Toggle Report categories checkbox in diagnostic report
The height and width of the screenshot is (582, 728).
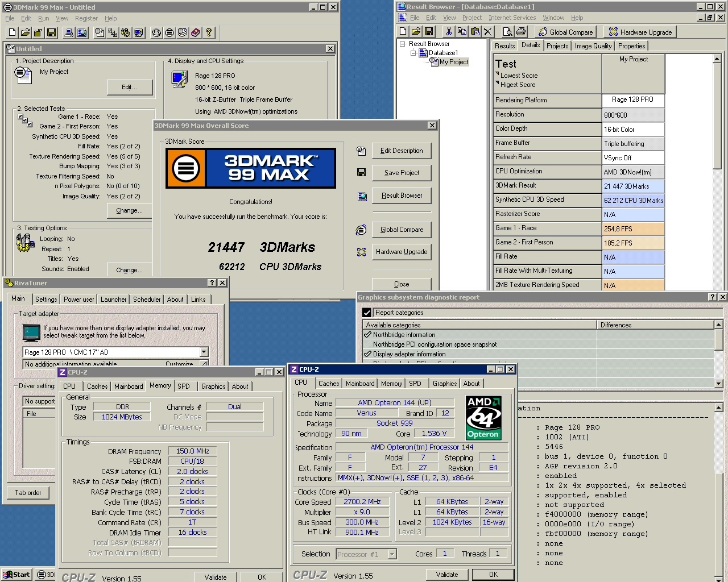pos(367,313)
